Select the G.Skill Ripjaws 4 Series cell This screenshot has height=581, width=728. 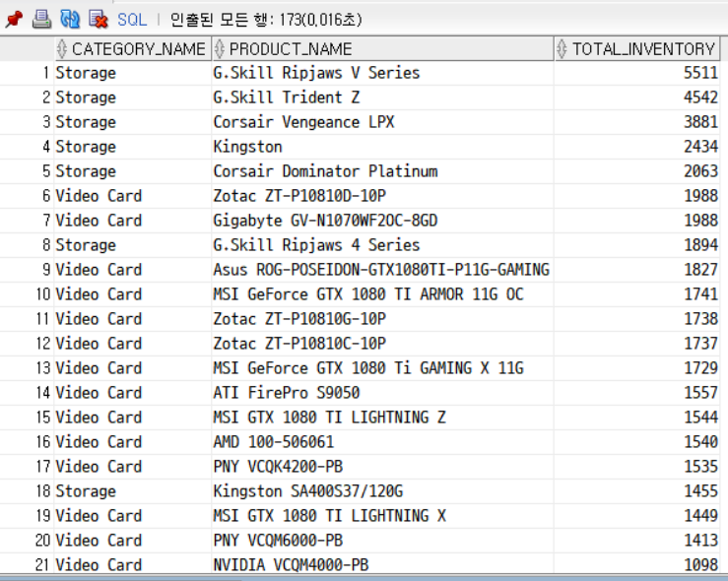(382, 245)
